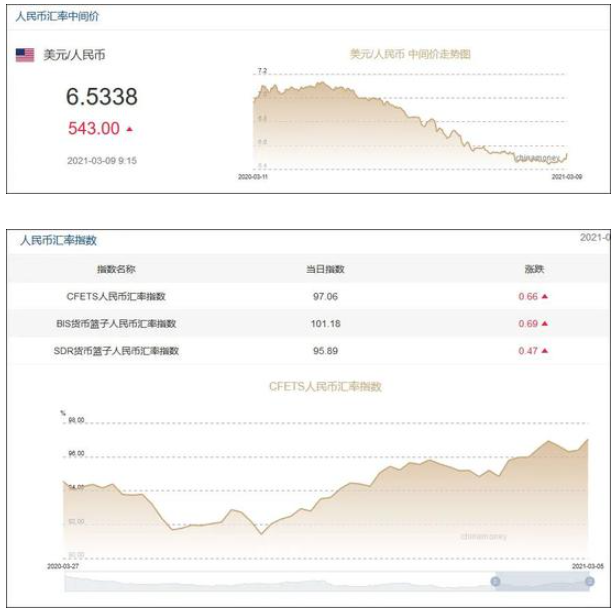Image resolution: width=615 pixels, height=613 pixels.
Task: Open the 人民币汇率指数 section header
Action: pyautogui.click(x=58, y=240)
